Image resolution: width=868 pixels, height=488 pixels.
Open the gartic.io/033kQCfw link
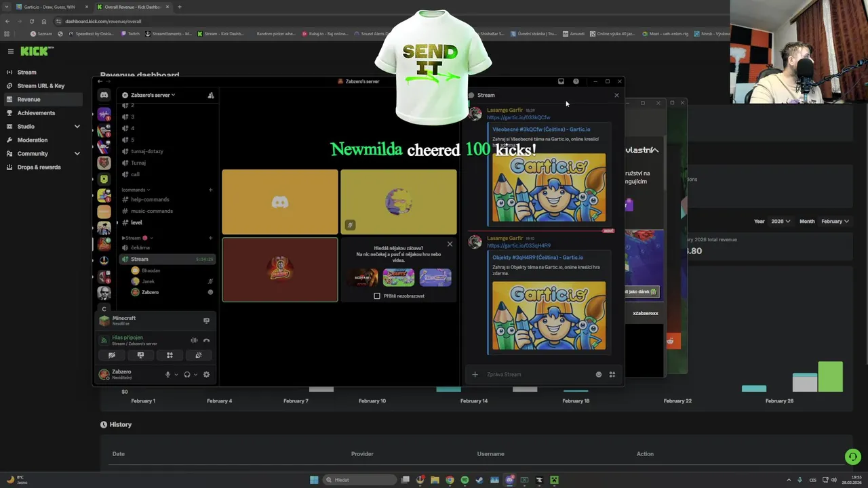click(518, 117)
